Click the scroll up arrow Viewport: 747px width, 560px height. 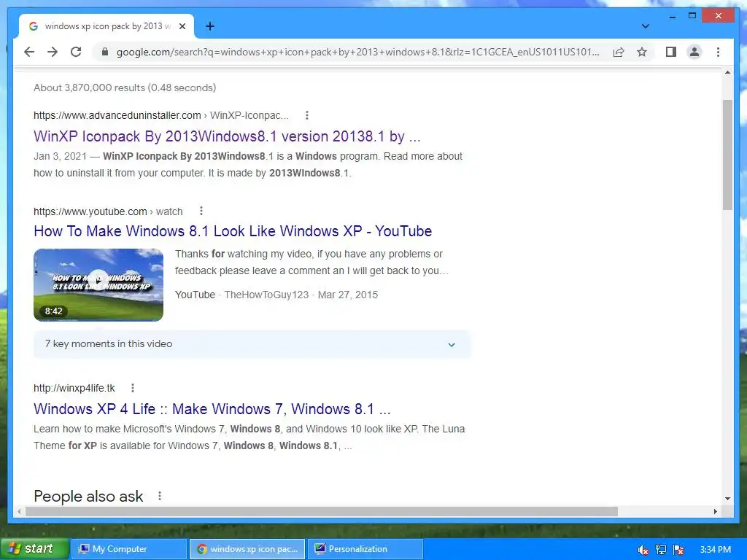[x=727, y=72]
